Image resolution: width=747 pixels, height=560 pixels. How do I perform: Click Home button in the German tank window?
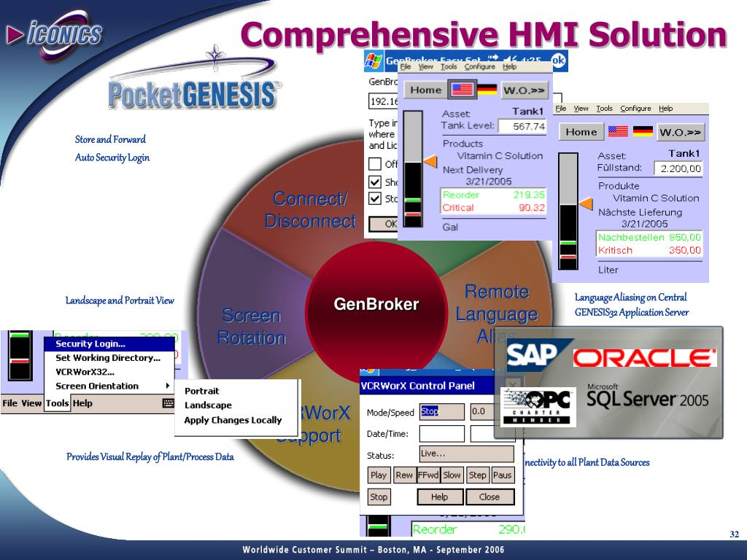click(x=581, y=132)
